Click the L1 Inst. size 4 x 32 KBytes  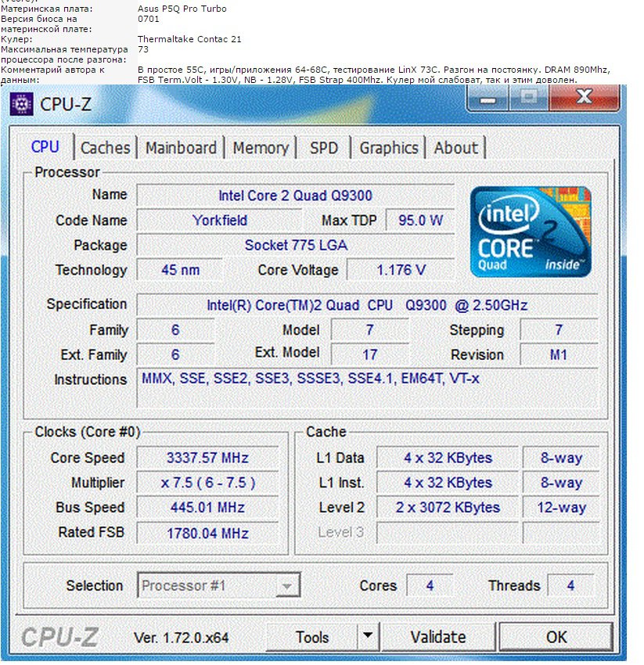(448, 483)
